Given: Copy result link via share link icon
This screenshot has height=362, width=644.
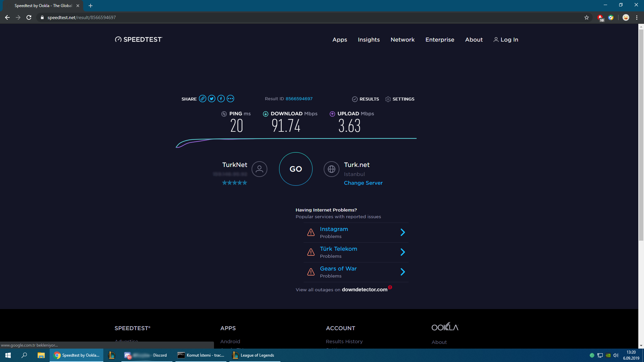Looking at the screenshot, I should click(x=202, y=99).
